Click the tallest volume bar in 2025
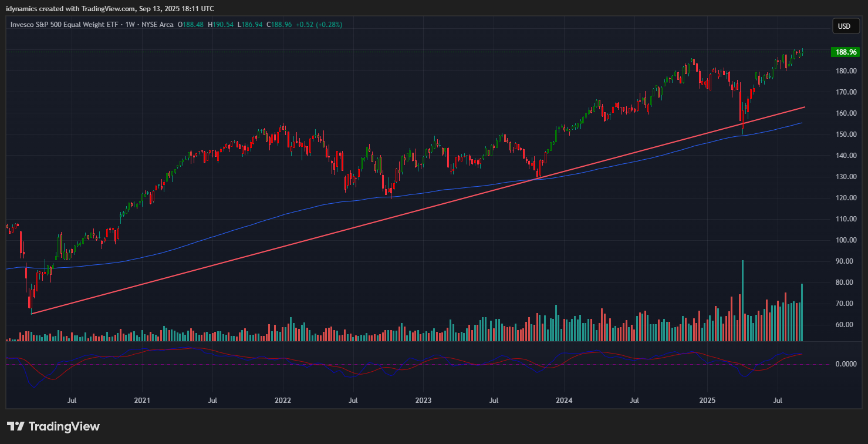This screenshot has height=444, width=868. point(742,300)
